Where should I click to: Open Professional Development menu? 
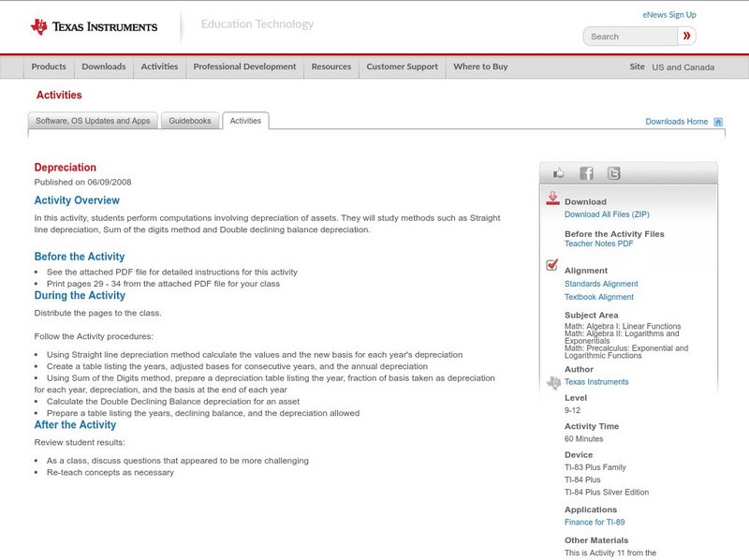[x=244, y=66]
